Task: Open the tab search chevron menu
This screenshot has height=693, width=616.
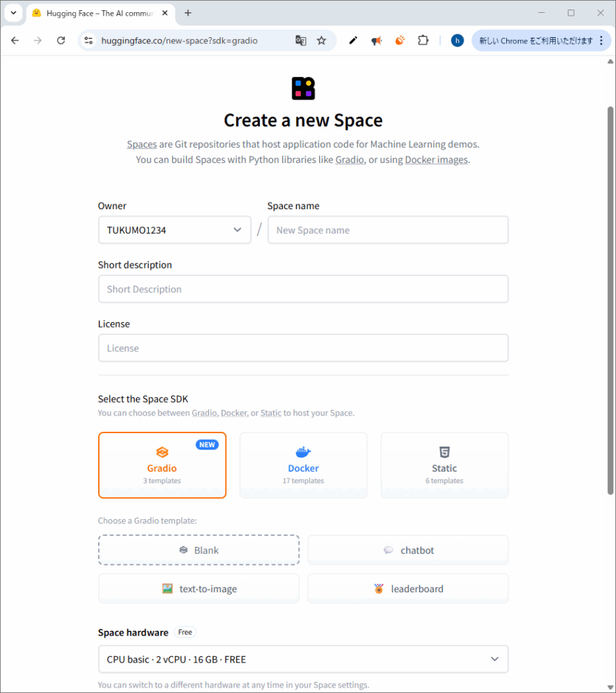Action: tap(13, 13)
